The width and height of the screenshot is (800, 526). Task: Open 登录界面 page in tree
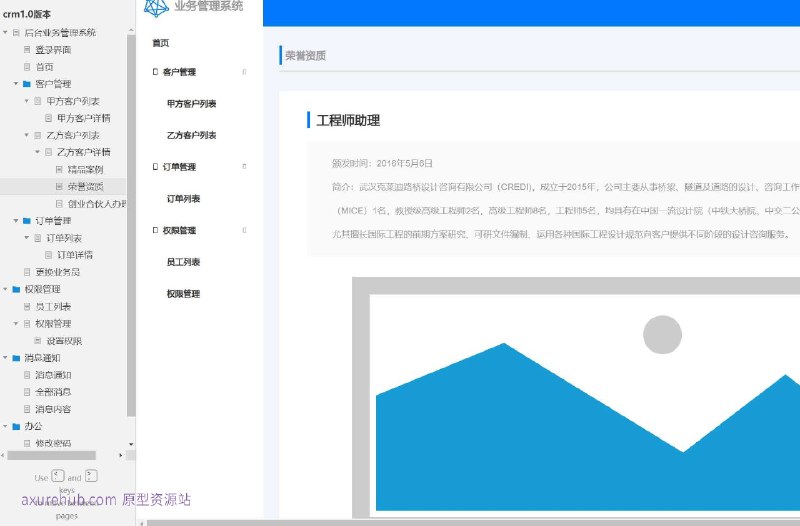53,49
